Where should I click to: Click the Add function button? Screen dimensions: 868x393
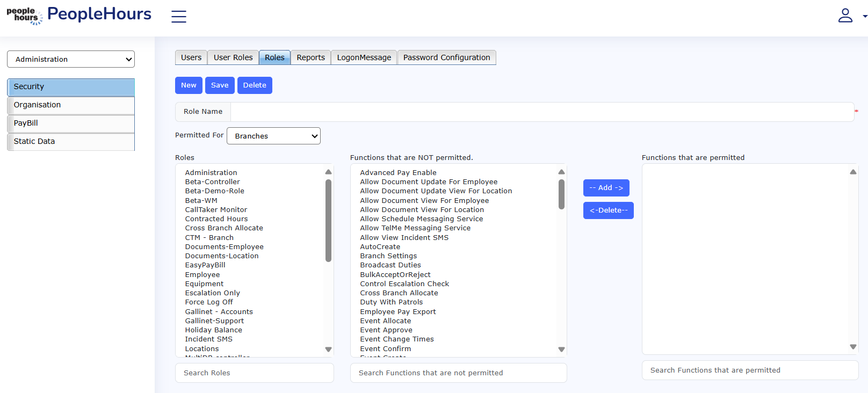[606, 188]
